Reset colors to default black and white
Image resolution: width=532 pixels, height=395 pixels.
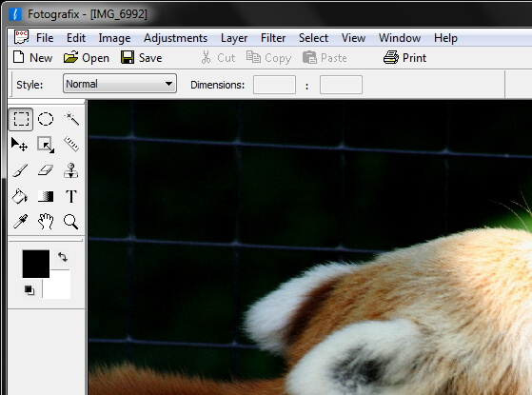point(30,290)
